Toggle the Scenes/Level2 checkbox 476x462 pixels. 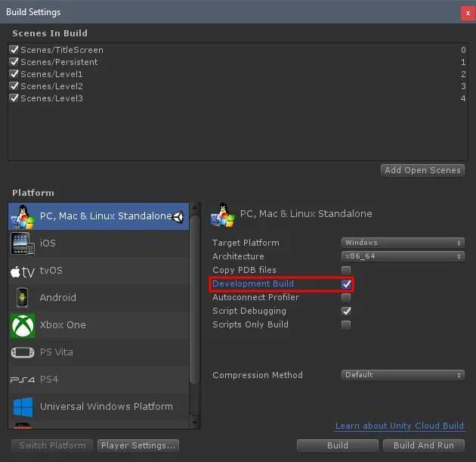(x=14, y=86)
